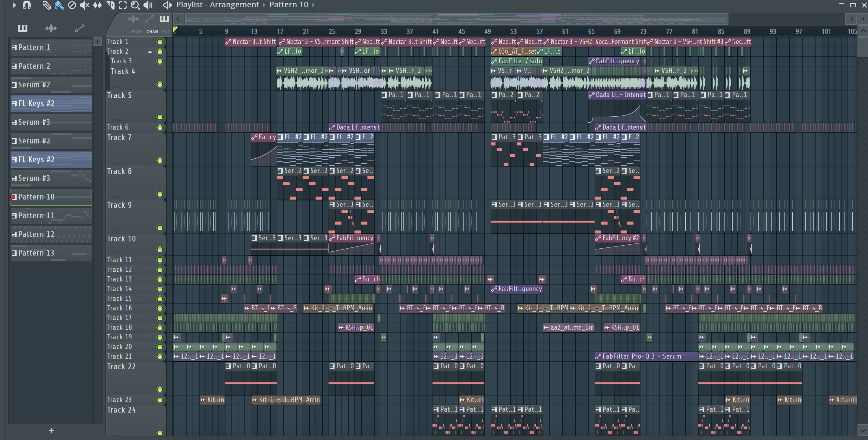
Task: Select Pattern 10 in the picker
Action: point(51,197)
